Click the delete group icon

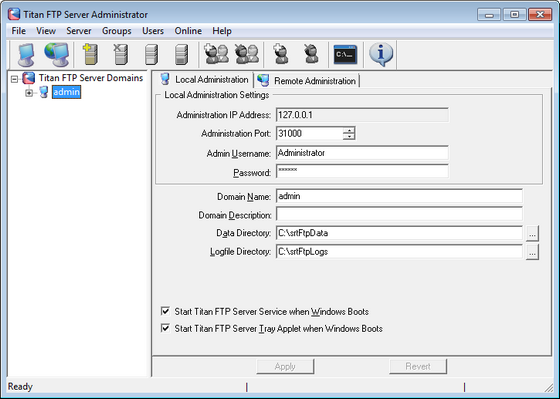click(246, 54)
